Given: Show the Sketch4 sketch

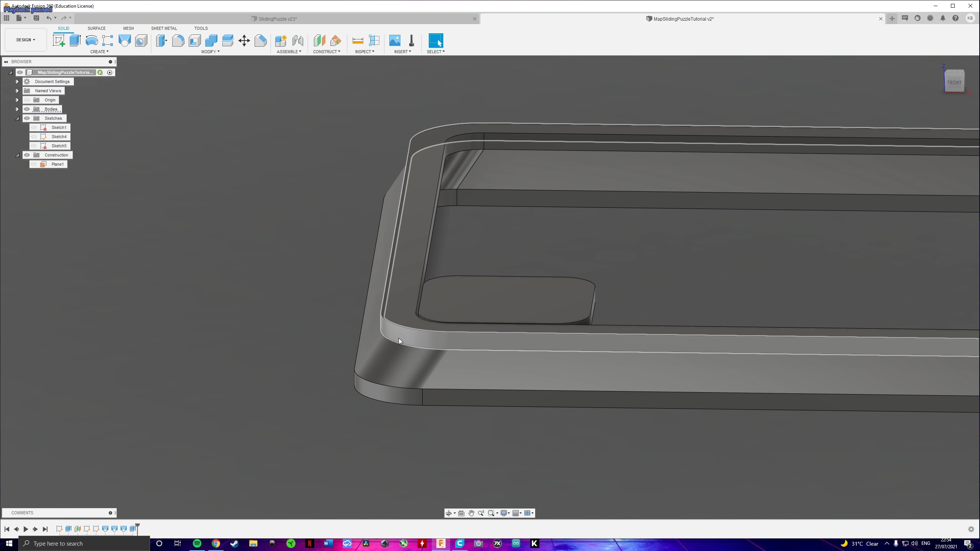Looking at the screenshot, I should pyautogui.click(x=34, y=137).
